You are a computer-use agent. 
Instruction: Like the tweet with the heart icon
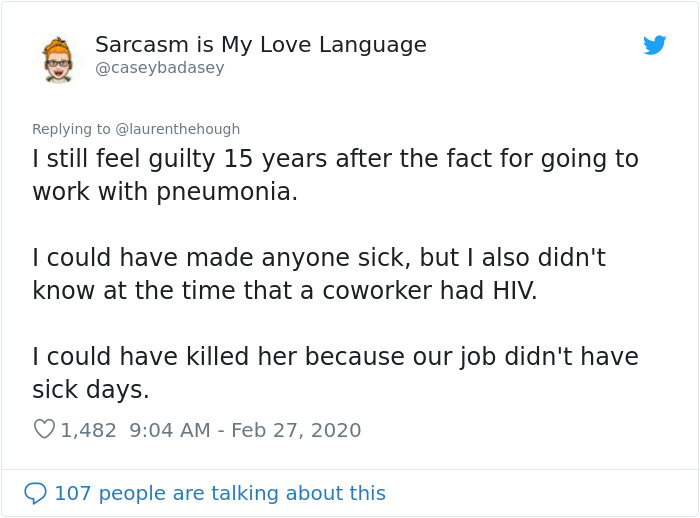click(x=44, y=429)
